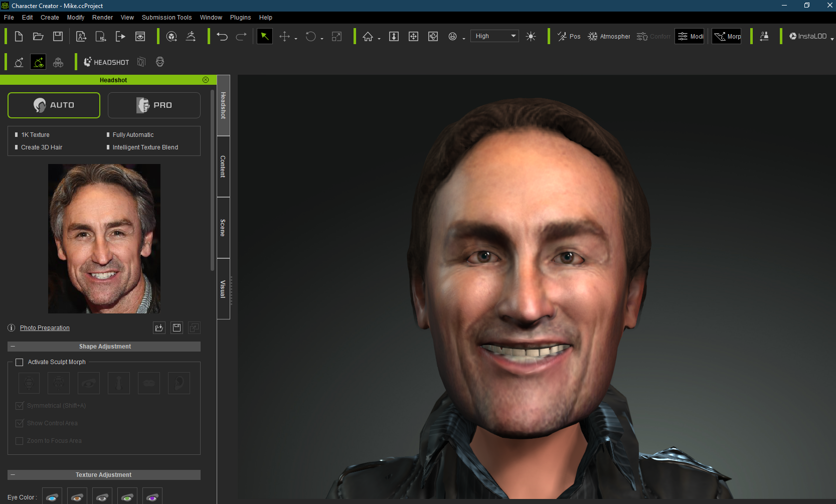This screenshot has height=504, width=836.
Task: Expand the home view dropdown arrow
Action: pos(379,39)
